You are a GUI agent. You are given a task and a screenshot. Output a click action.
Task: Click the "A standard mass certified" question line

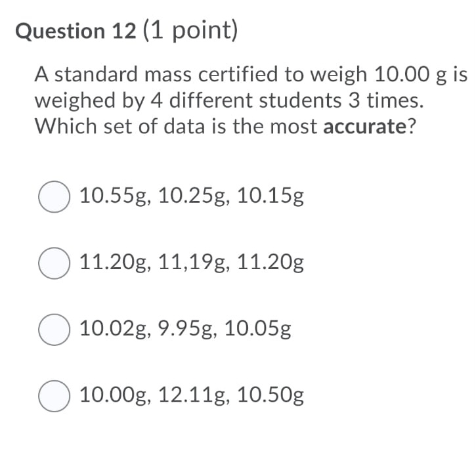(x=251, y=75)
